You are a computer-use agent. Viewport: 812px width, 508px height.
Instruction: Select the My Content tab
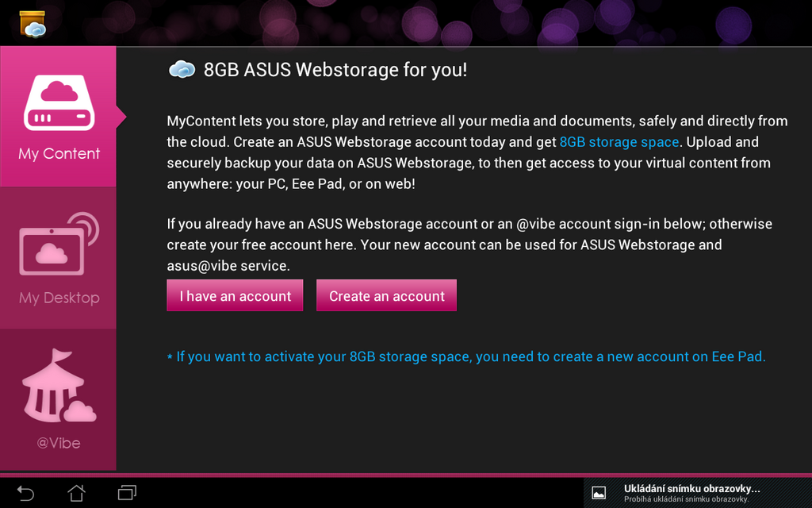click(58, 117)
